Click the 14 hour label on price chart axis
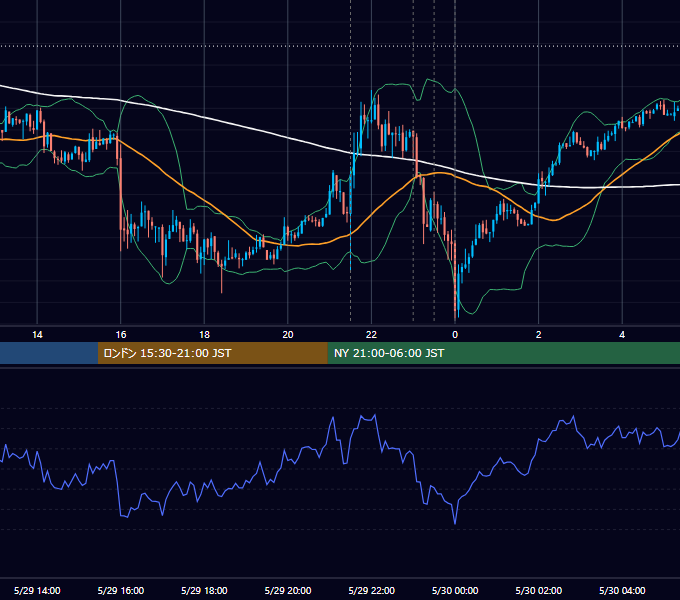The height and width of the screenshot is (600, 680). click(37, 335)
